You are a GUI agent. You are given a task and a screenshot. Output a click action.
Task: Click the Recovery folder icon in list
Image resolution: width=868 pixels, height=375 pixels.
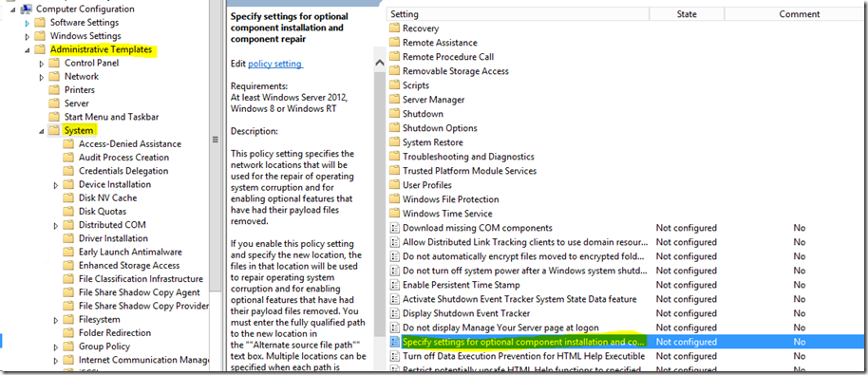click(x=394, y=28)
